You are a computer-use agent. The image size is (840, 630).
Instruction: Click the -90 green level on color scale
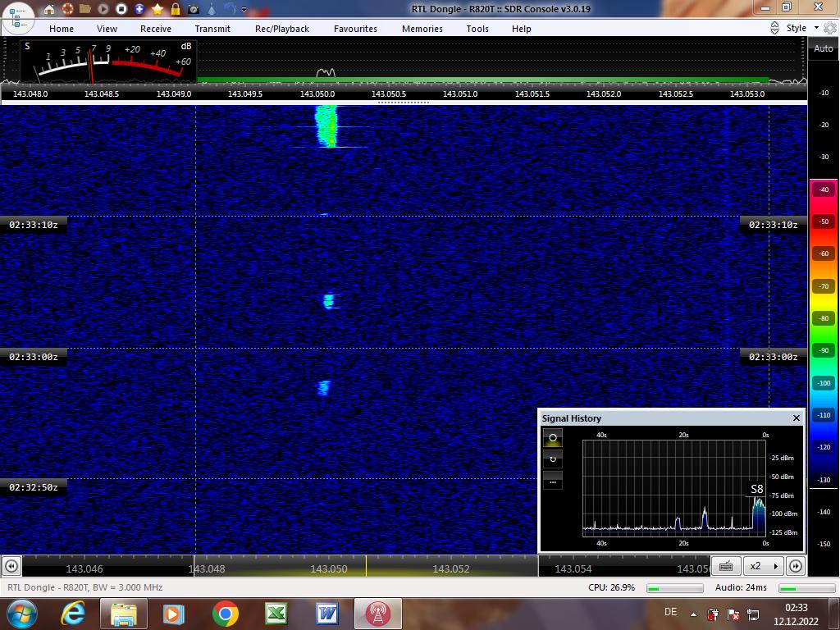click(824, 350)
